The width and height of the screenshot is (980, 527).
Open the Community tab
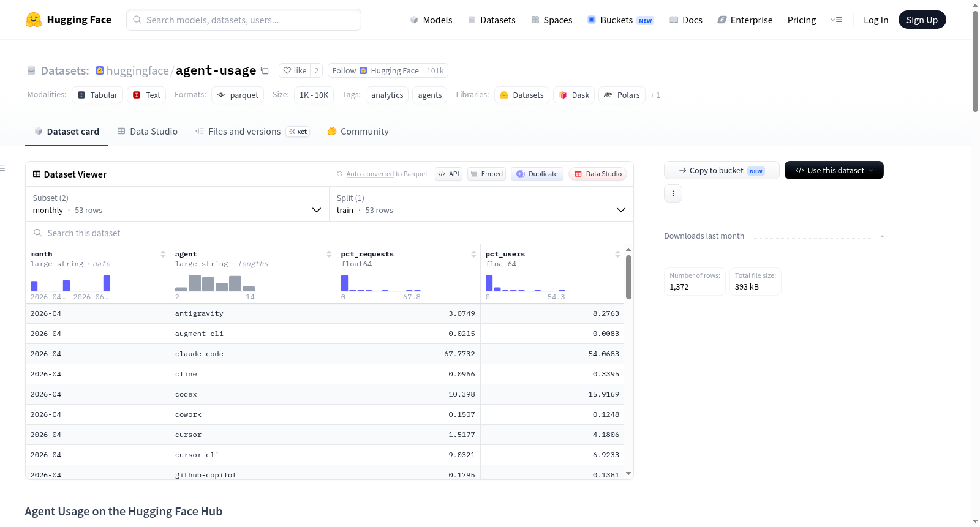click(358, 132)
